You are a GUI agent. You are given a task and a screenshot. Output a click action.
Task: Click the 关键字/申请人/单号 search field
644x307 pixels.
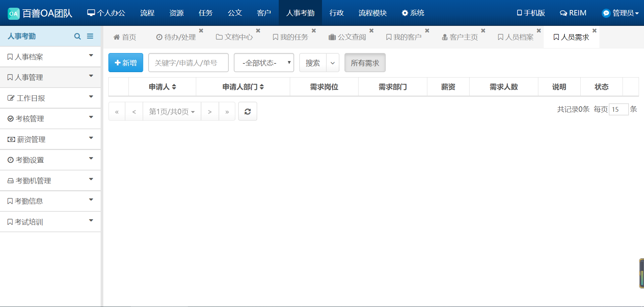coord(188,63)
